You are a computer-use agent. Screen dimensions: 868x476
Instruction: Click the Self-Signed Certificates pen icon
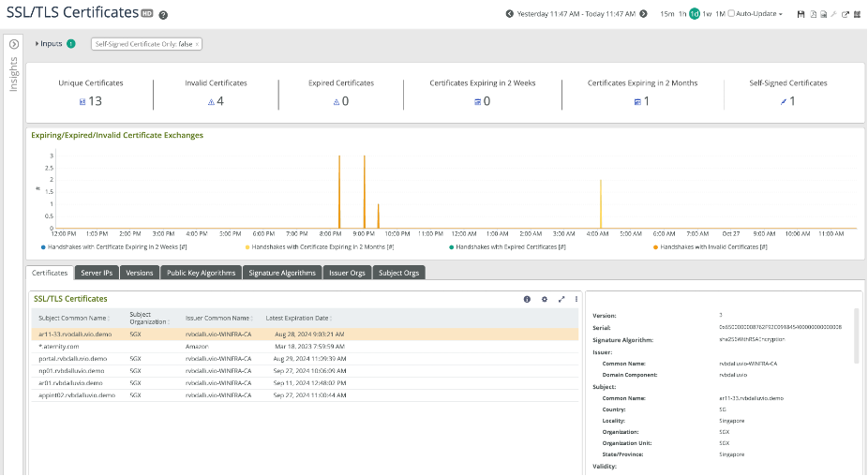784,102
